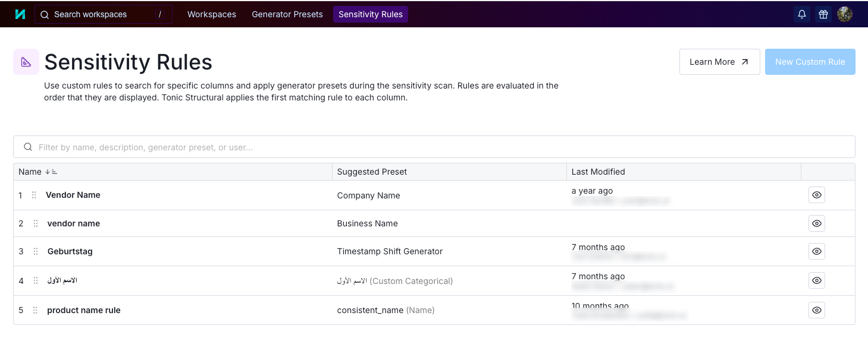Screen dimensions: 868x344
Task: Switch to the Workspaces tab
Action: pos(211,14)
